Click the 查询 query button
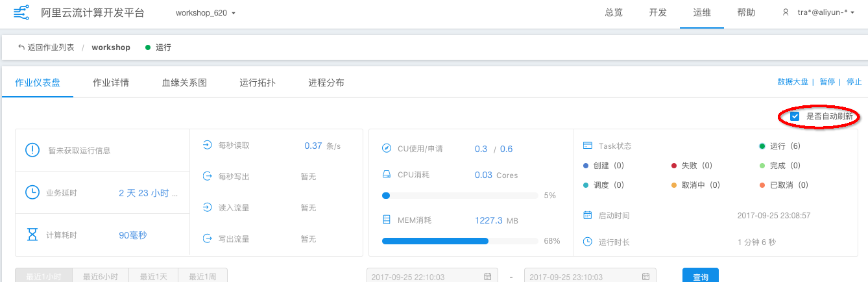868x282 pixels. (700, 276)
